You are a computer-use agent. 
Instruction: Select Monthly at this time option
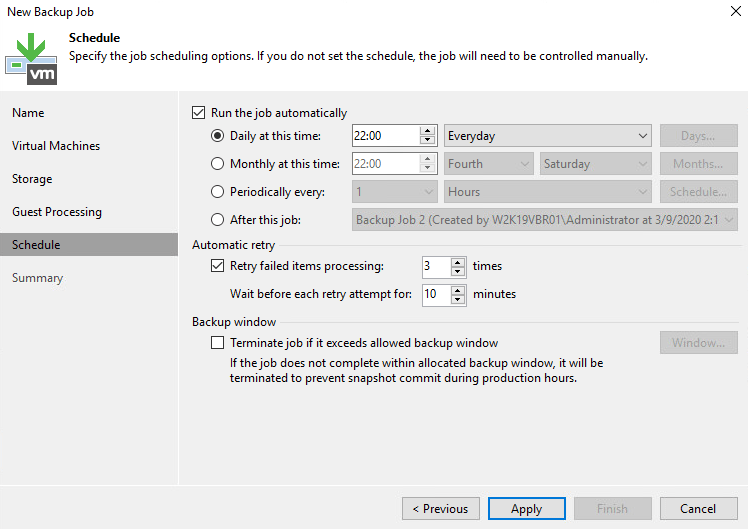(x=218, y=164)
